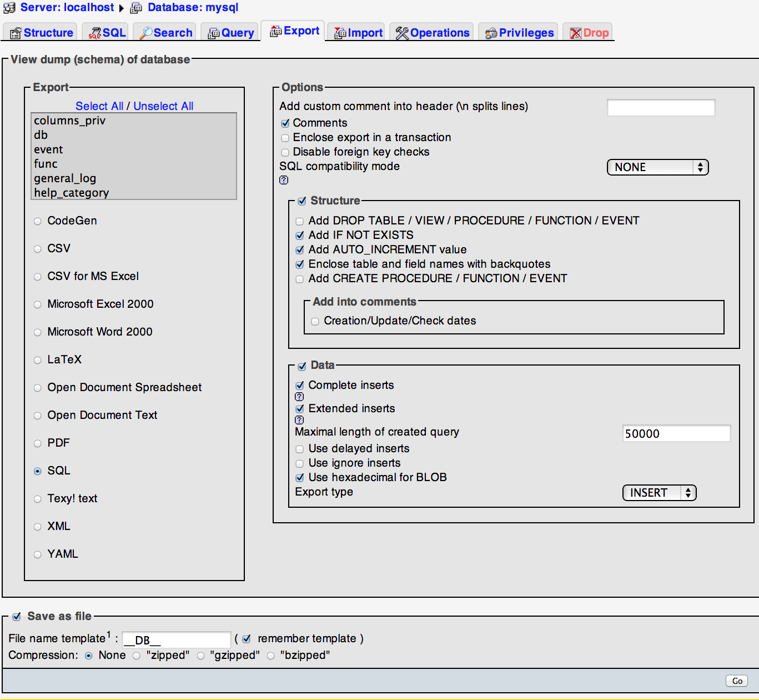Click the Structure tab icon

point(16,33)
